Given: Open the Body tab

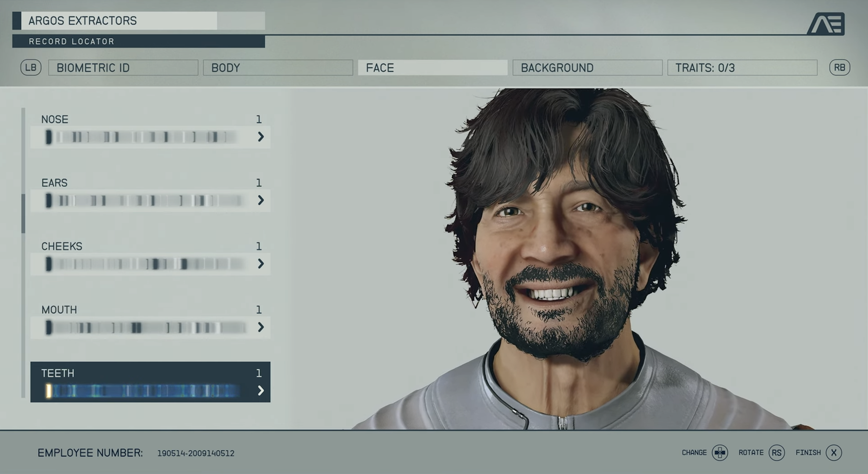Looking at the screenshot, I should point(278,68).
